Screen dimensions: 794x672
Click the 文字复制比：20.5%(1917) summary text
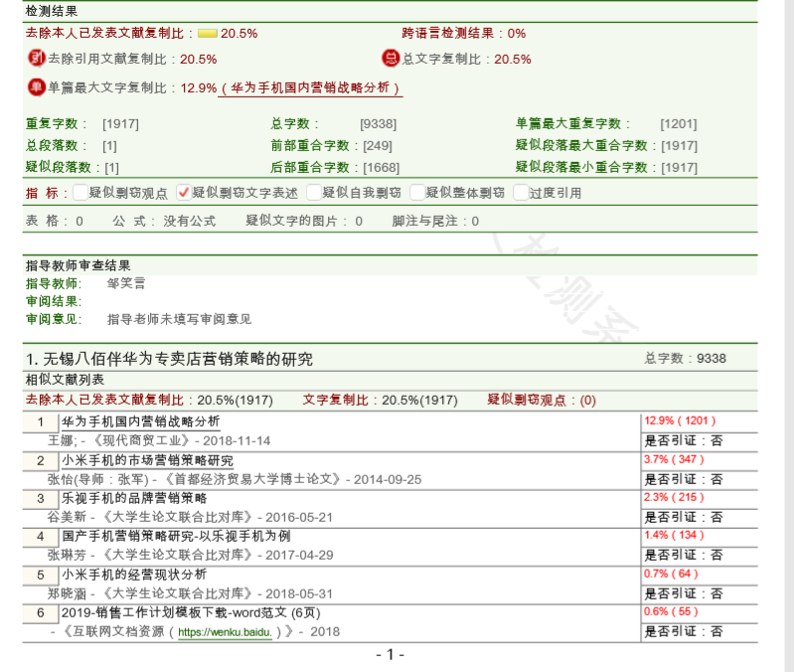tap(381, 400)
